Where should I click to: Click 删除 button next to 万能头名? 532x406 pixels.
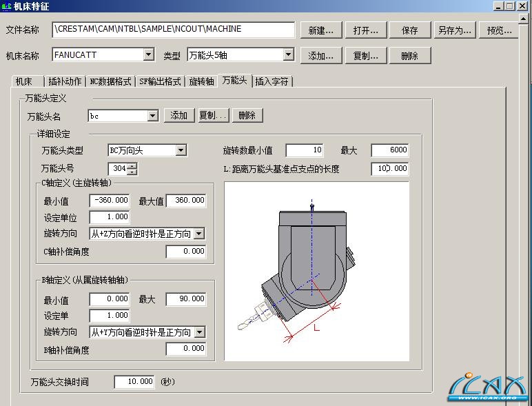pos(247,116)
